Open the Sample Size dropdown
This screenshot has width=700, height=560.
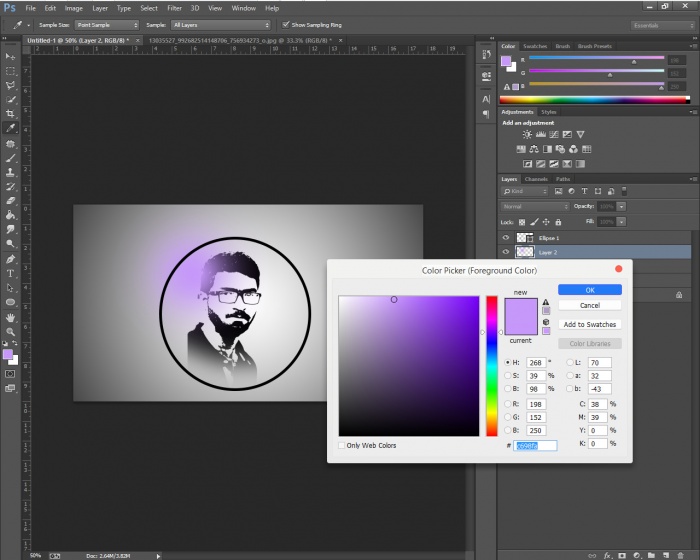tap(105, 24)
